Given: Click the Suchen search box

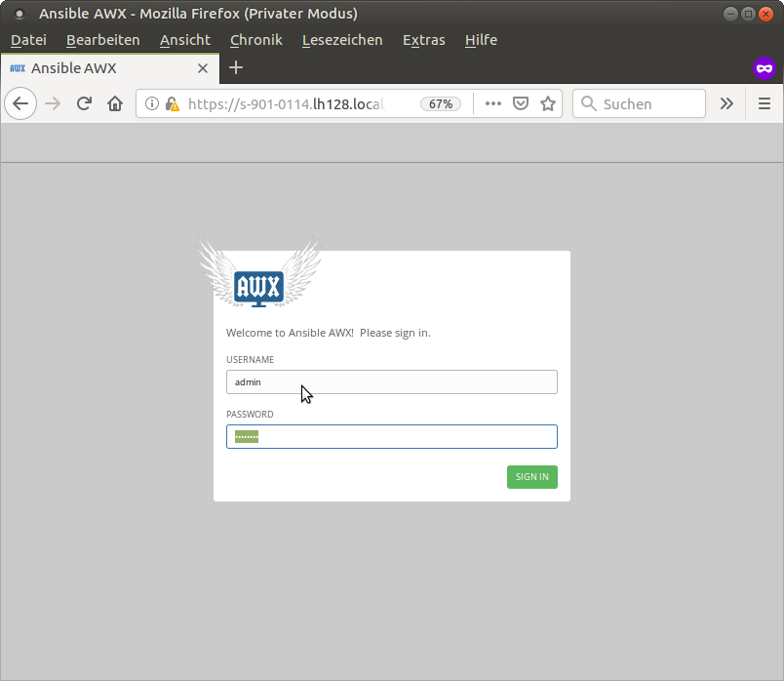Looking at the screenshot, I should click(639, 103).
